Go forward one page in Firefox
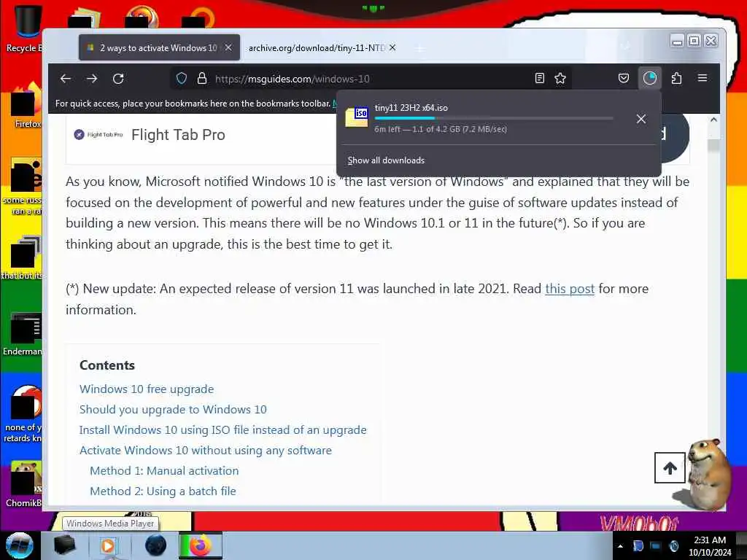Screen dimensions: 747x560 92,79
